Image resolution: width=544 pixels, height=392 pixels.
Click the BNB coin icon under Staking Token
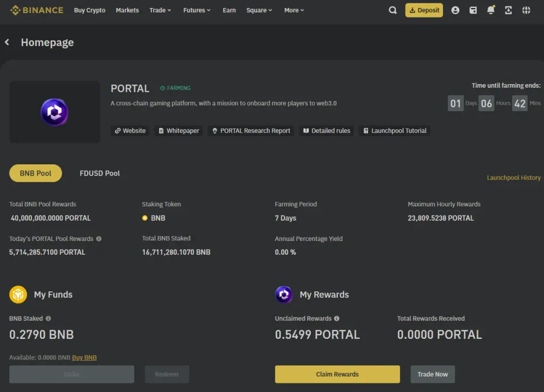pyautogui.click(x=145, y=218)
